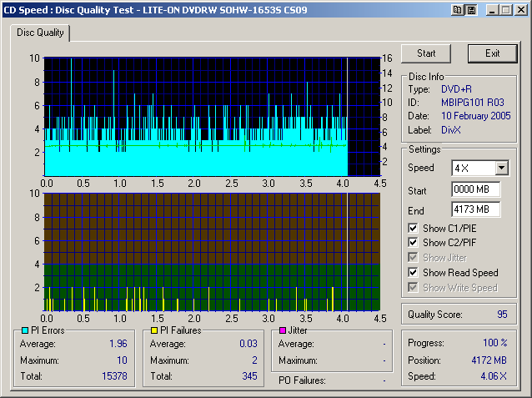Click the End MB input field
This screenshot has width=532, height=398.
(476, 209)
